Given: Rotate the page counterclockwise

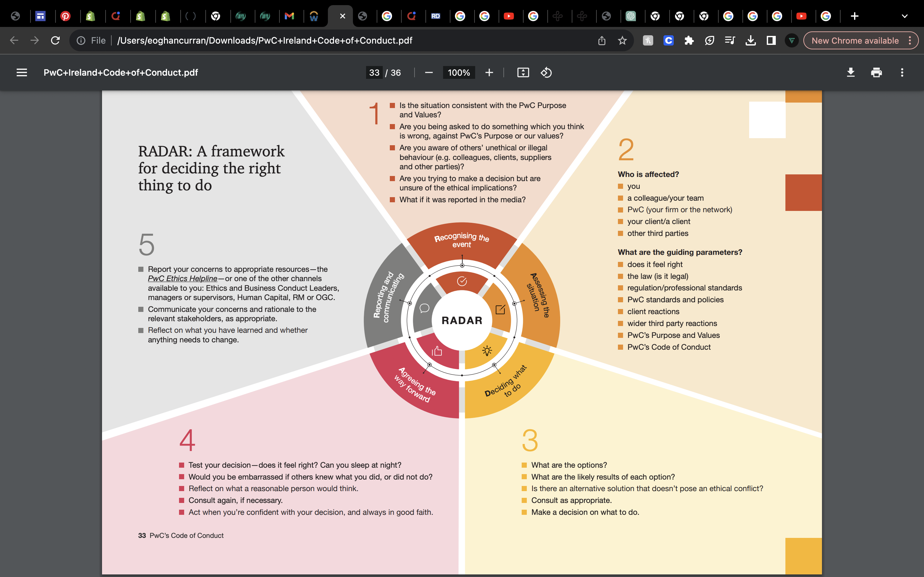Looking at the screenshot, I should (546, 72).
